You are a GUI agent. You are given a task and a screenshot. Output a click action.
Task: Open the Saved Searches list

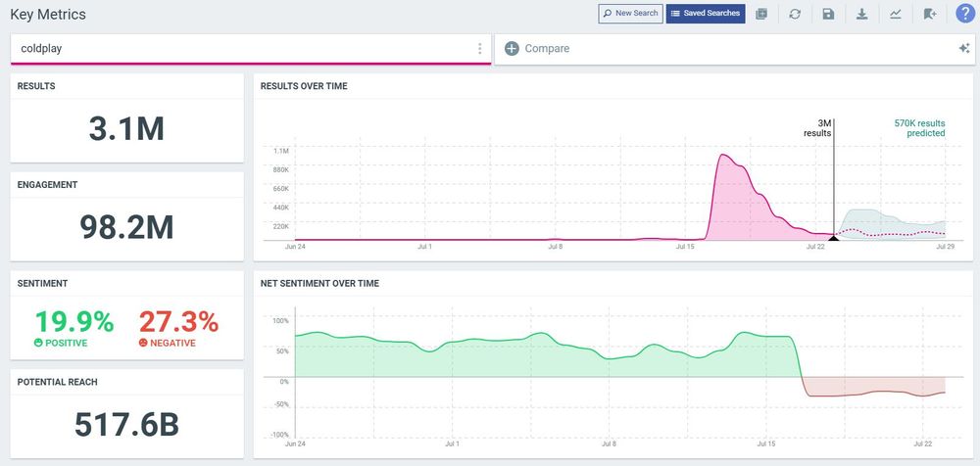[x=706, y=13]
